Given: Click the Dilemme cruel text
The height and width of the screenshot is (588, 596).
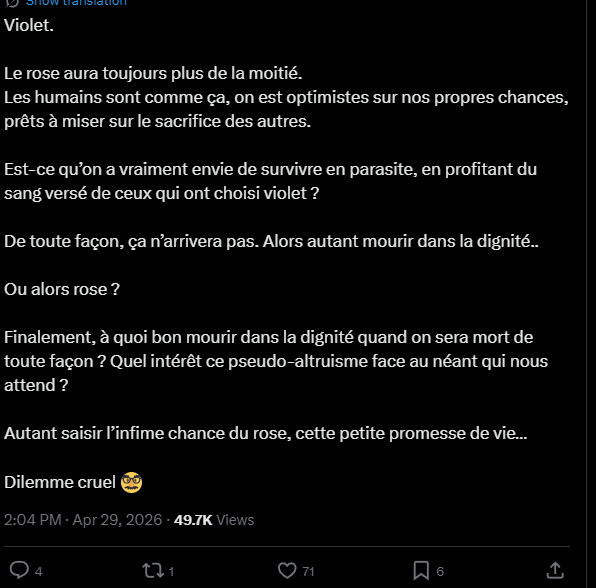Looking at the screenshot, I should click(60, 482).
